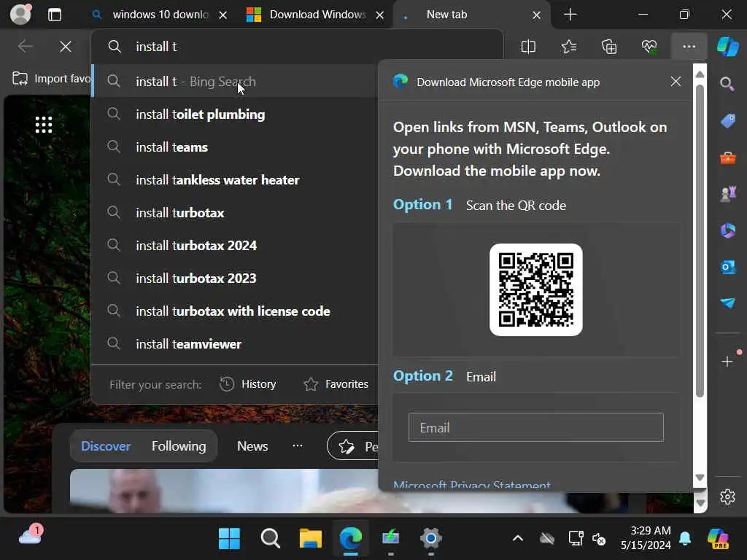Open the Favorites star toolbar icon
This screenshot has width=747, height=560.
[569, 47]
